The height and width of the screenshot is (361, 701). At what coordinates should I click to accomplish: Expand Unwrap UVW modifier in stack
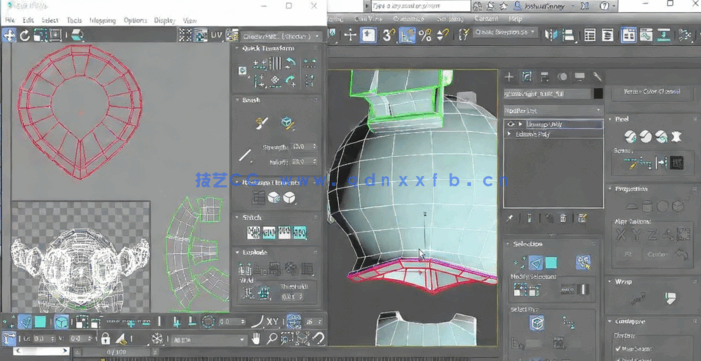520,124
